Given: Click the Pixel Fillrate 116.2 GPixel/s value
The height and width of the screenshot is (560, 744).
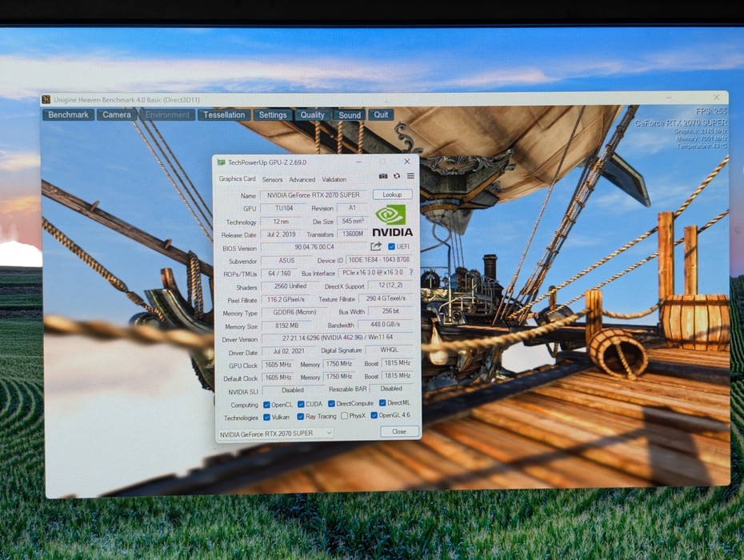Looking at the screenshot, I should [x=286, y=299].
